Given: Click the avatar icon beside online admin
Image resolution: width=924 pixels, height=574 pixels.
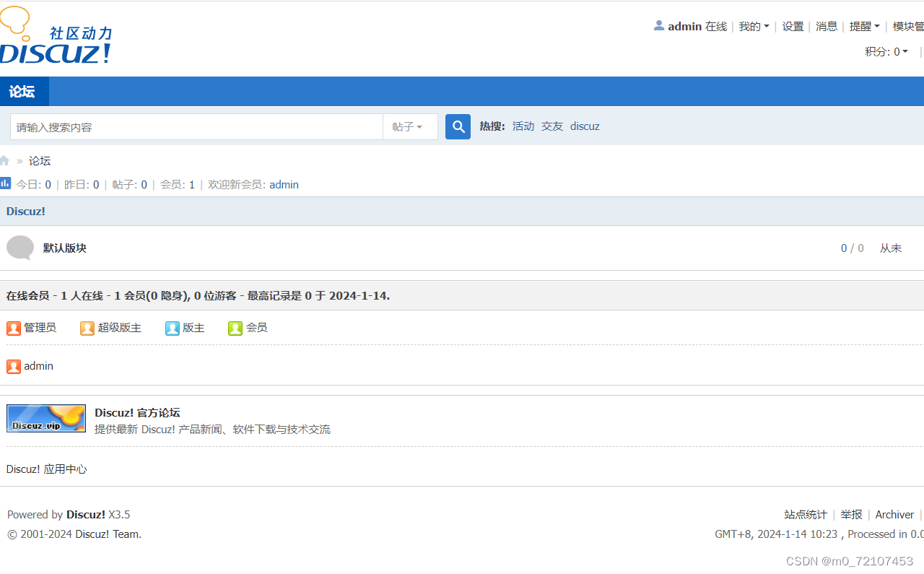Looking at the screenshot, I should tap(14, 367).
